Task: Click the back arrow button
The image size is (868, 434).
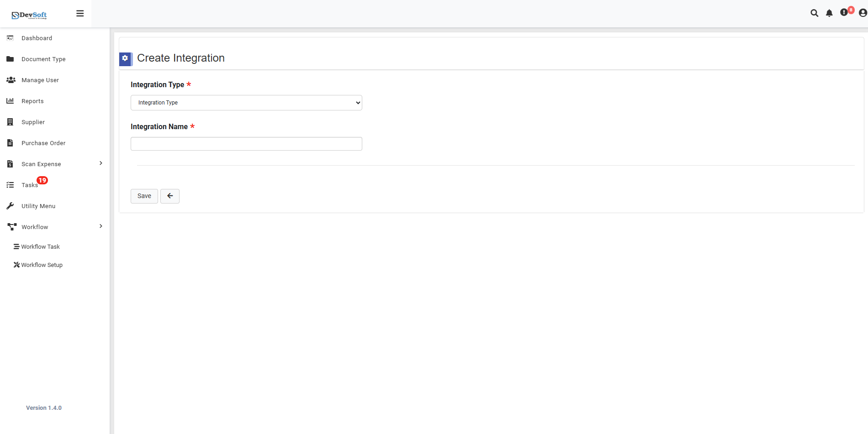Action: tap(169, 196)
